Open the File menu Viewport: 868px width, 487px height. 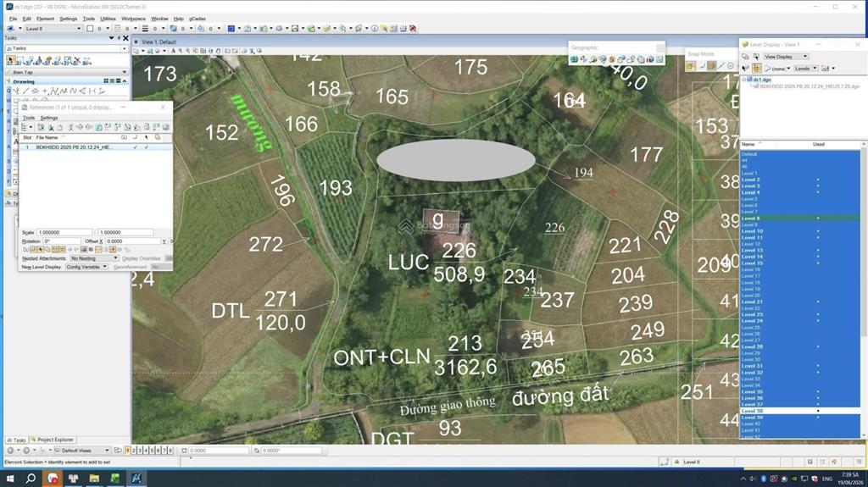[x=13, y=19]
